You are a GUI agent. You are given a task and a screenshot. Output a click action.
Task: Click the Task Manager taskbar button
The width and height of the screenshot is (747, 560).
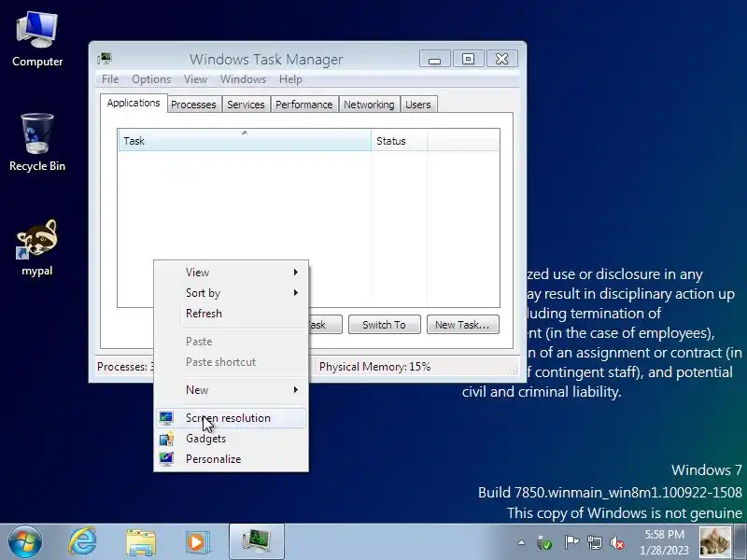coord(256,542)
